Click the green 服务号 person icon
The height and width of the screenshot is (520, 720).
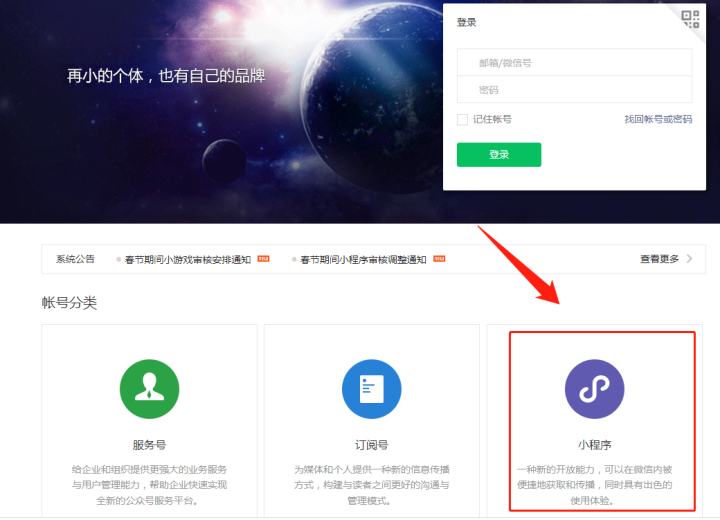pos(149,389)
